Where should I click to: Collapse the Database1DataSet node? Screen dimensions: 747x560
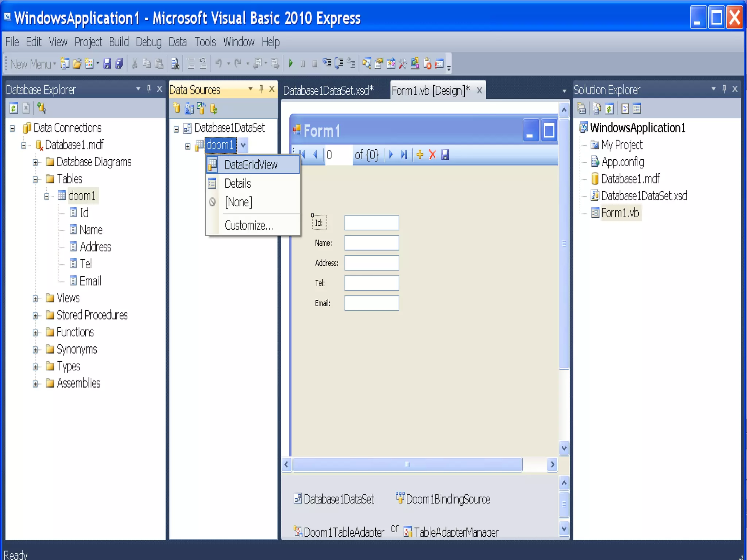click(177, 129)
